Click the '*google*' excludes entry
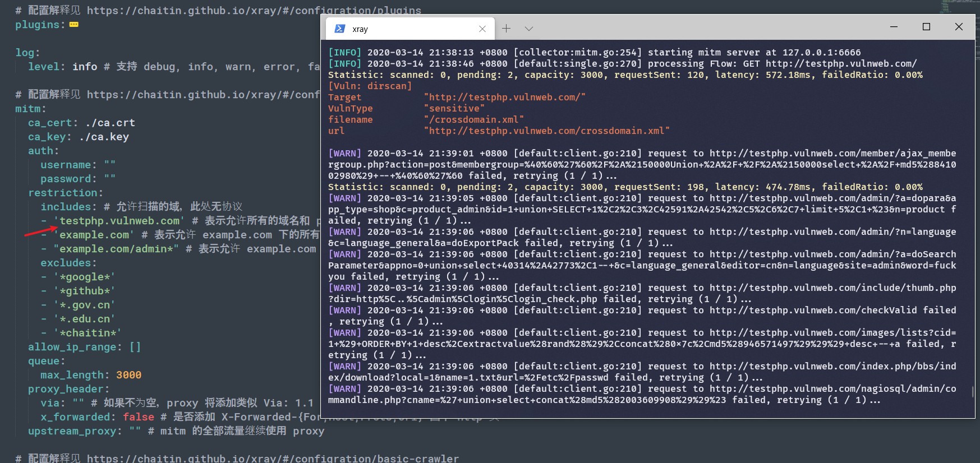Viewport: 980px width, 463px height. pyautogui.click(x=85, y=277)
